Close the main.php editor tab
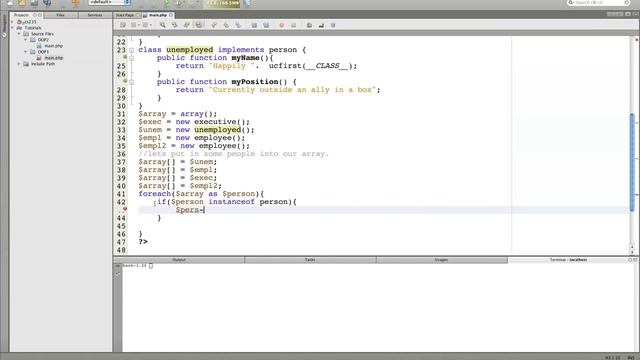Screen dimensions: 640x360 (171, 15)
